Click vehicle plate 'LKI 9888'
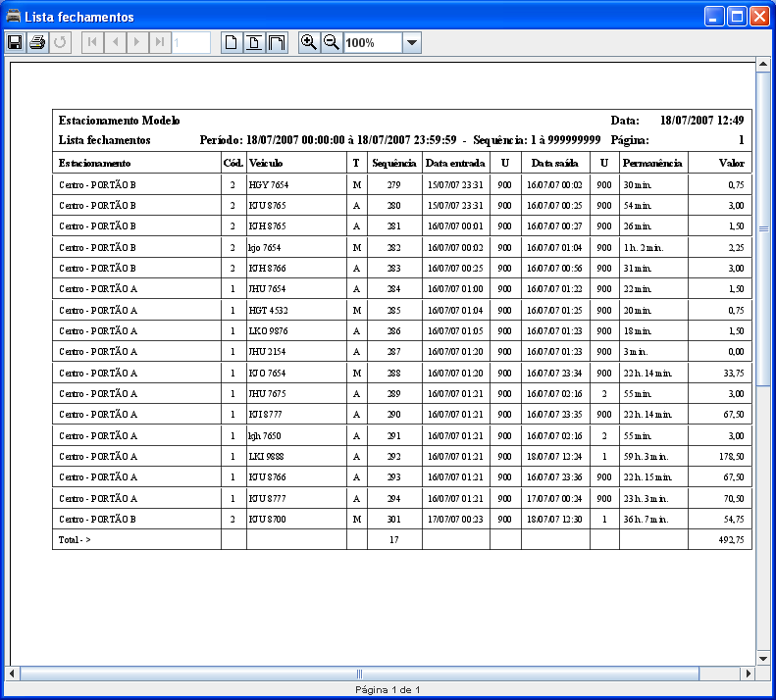Screen dimensions: 776x700 coord(266,457)
